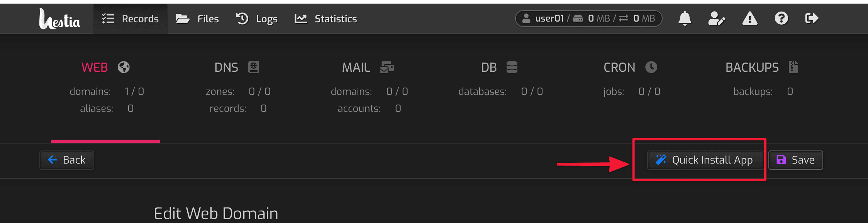The width and height of the screenshot is (868, 223).
Task: Click the logout icon
Action: tap(812, 18)
